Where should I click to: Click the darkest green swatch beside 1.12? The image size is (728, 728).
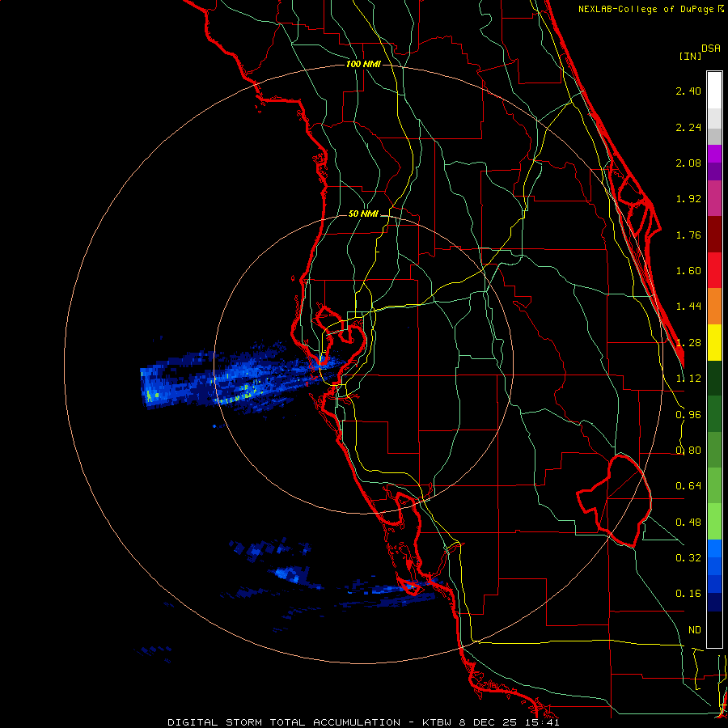[714, 378]
